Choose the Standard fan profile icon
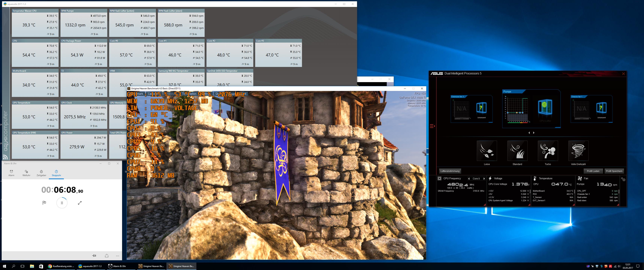Viewport: 644px width, 270px height. [517, 151]
